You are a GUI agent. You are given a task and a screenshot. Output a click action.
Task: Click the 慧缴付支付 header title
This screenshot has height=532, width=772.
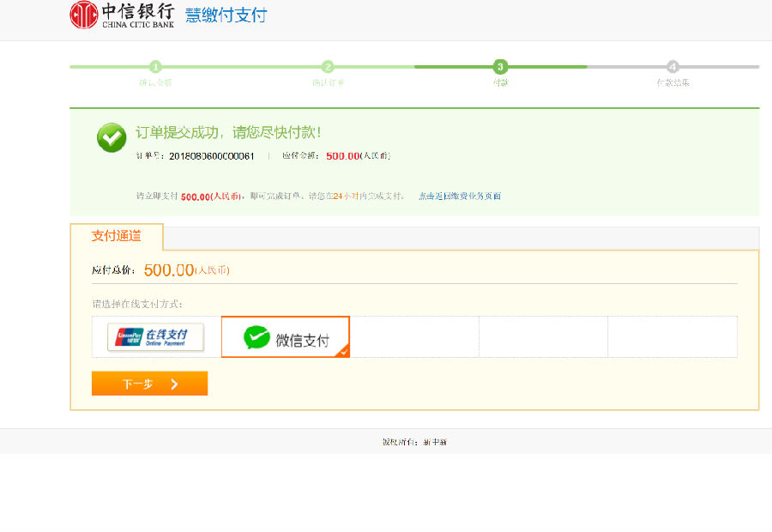click(x=226, y=15)
